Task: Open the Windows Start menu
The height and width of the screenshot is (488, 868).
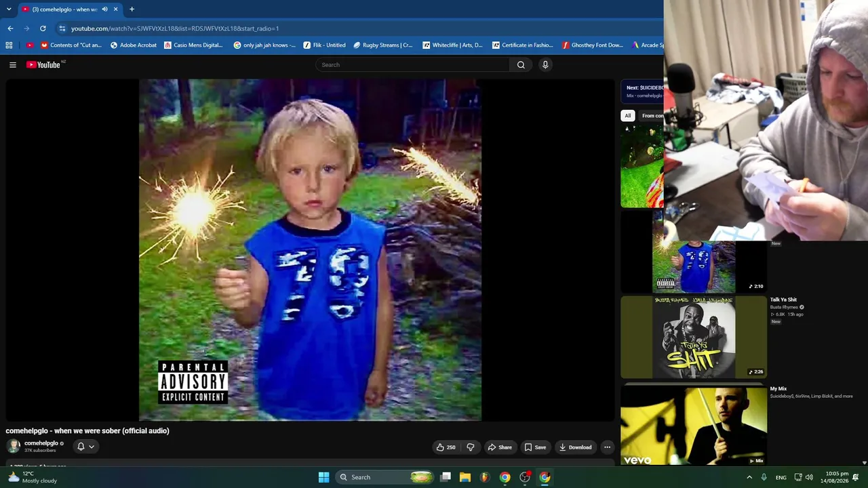Action: [x=323, y=477]
